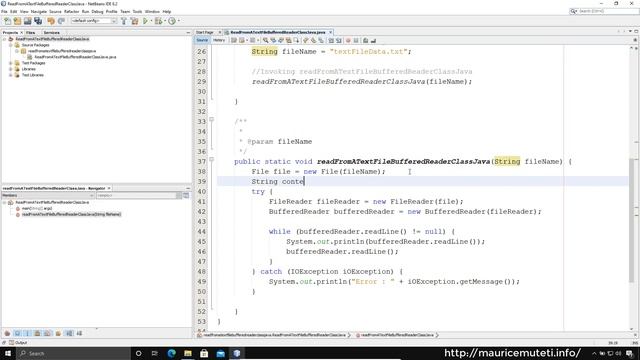Toggle Show Static Members filter in Navigator
This screenshot has height=360, width=640.
pyautogui.click(x=27, y=333)
